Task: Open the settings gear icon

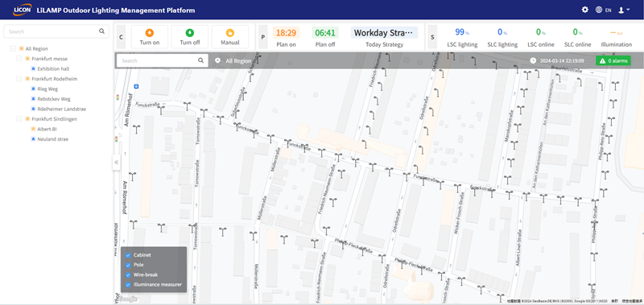Action: tap(585, 10)
